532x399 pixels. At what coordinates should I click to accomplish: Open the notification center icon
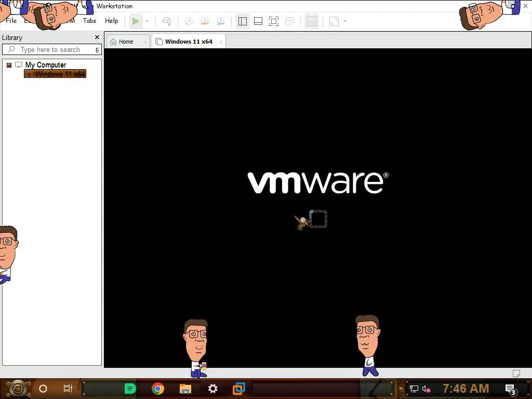click(x=511, y=389)
